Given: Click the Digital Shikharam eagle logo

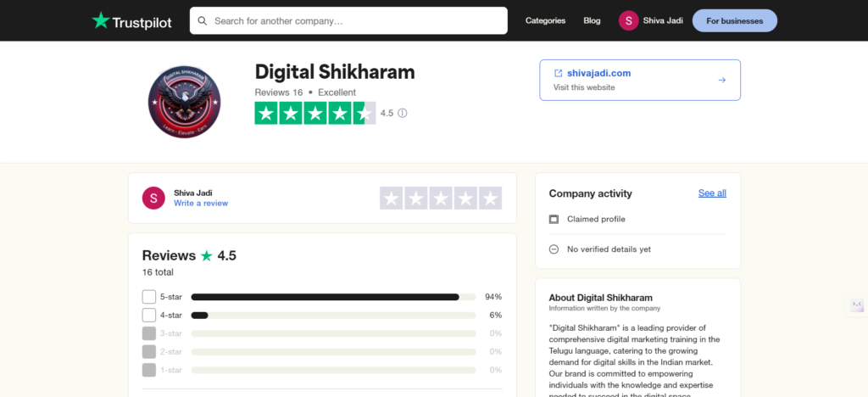Looking at the screenshot, I should coord(184,102).
